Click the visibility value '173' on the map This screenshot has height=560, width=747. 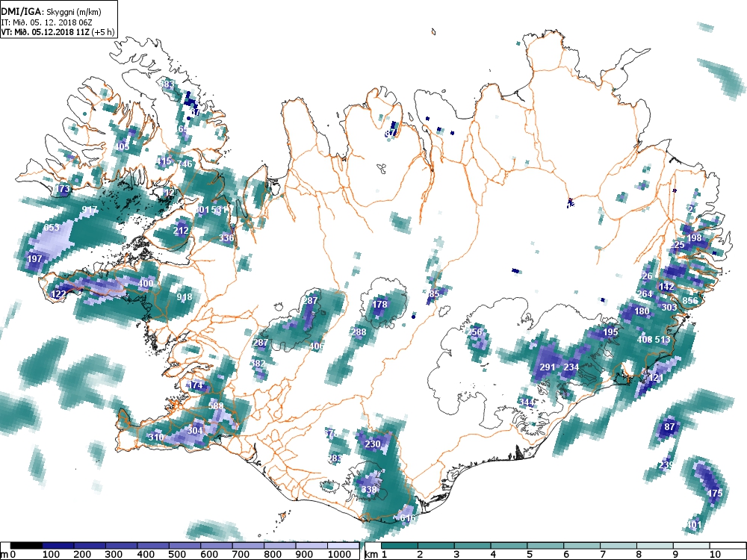(x=63, y=189)
